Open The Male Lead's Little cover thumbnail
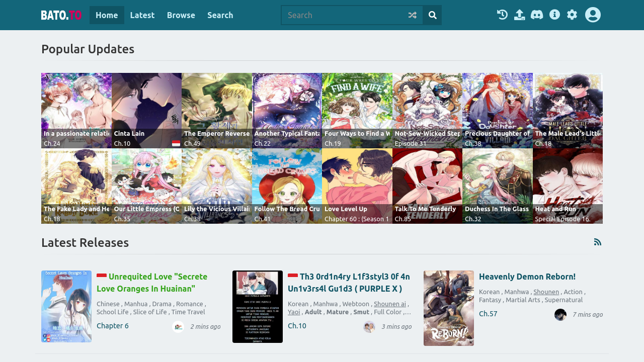Image resolution: width=644 pixels, height=362 pixels. [568, 111]
